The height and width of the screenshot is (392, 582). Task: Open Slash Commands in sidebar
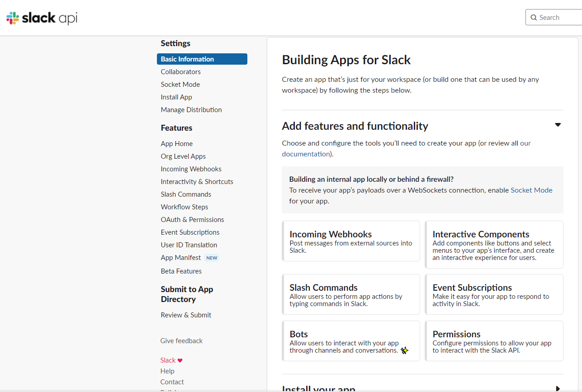[x=186, y=194]
